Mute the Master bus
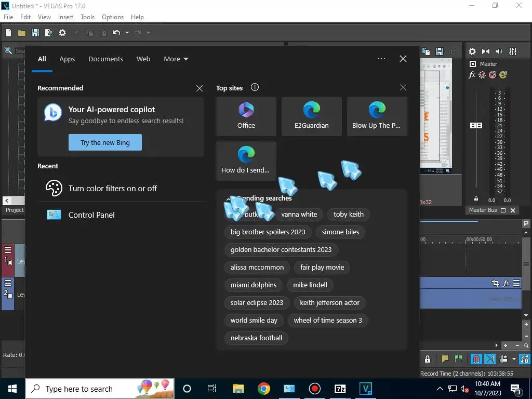532x399 pixels. pos(493,75)
